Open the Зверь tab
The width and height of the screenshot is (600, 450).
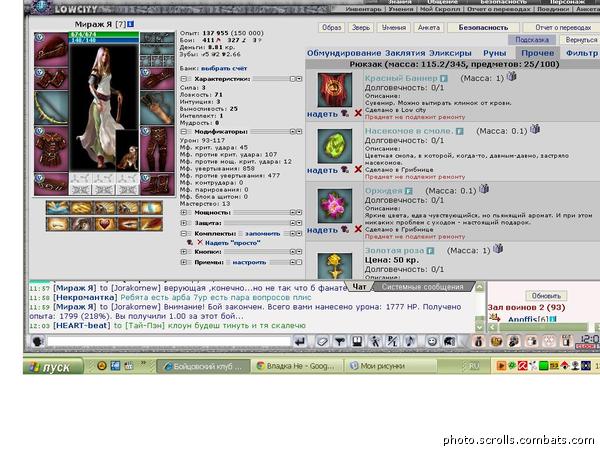360,28
